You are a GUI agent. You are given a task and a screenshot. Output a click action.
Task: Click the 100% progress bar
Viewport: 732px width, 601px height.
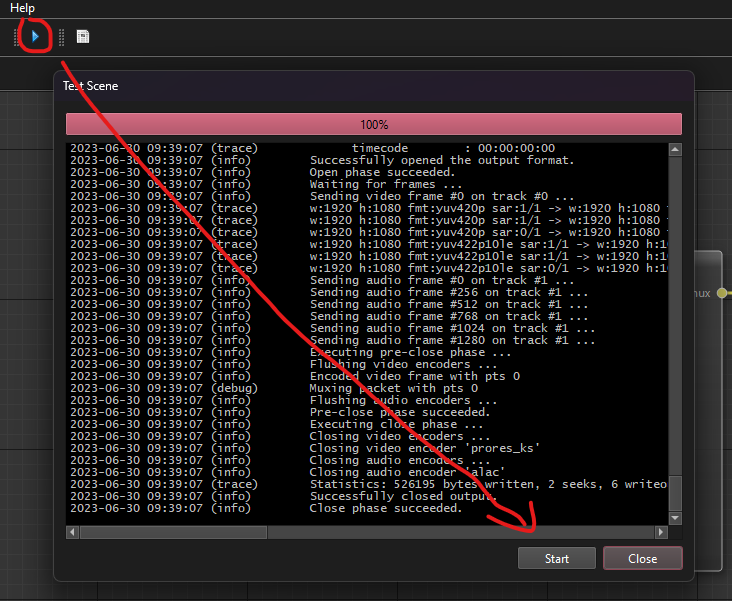click(374, 125)
